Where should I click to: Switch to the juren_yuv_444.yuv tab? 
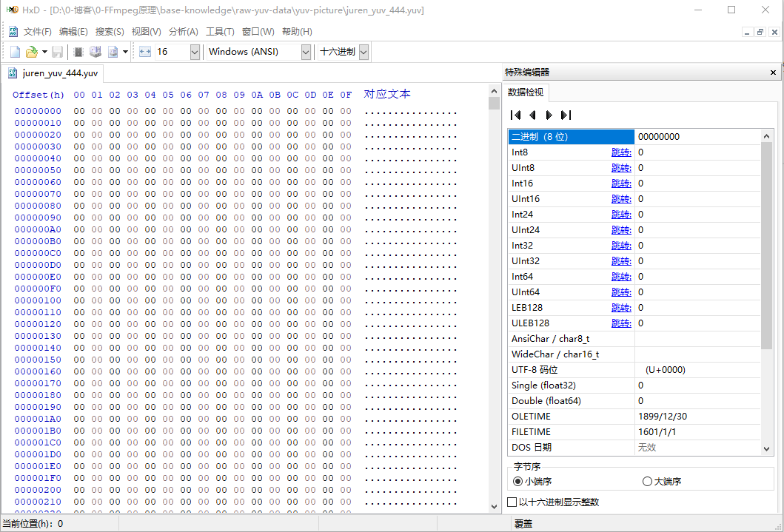click(52, 73)
